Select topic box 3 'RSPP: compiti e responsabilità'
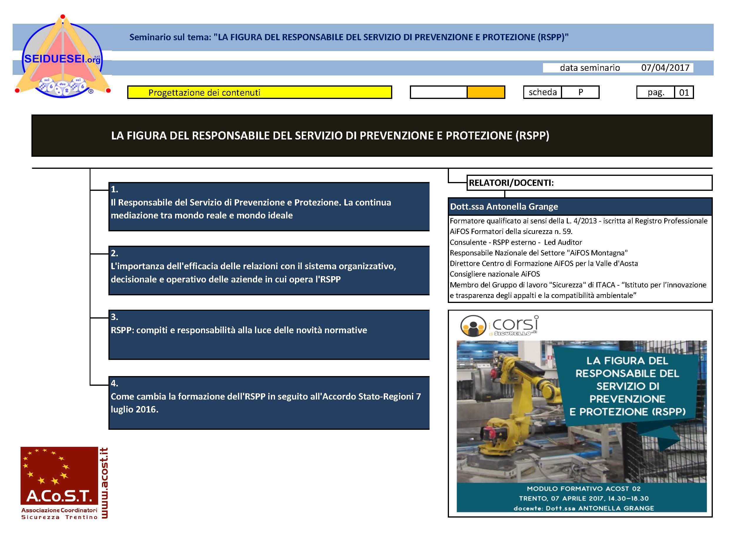This screenshot has width=756, height=534. (269, 335)
